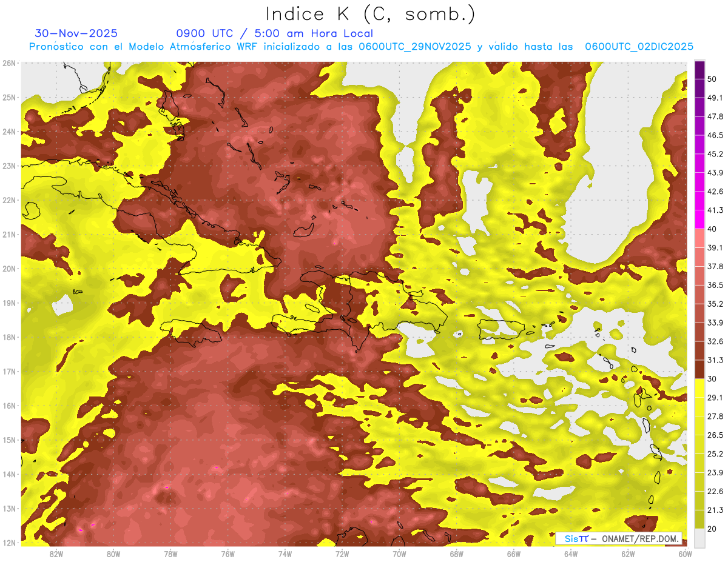Click the colorbar label '46.5'

[x=715, y=135]
